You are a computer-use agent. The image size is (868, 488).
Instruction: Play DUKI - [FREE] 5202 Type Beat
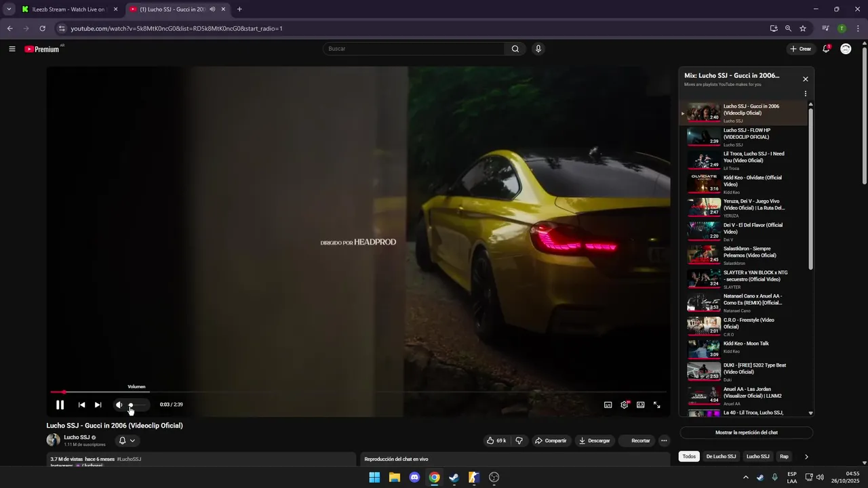[x=744, y=372]
